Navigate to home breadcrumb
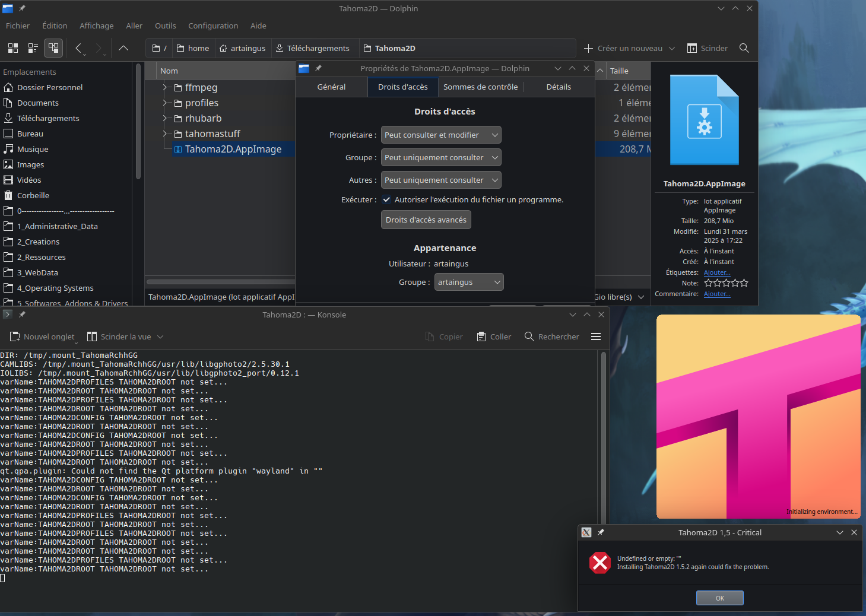Image resolution: width=866 pixels, height=616 pixels. coord(193,48)
